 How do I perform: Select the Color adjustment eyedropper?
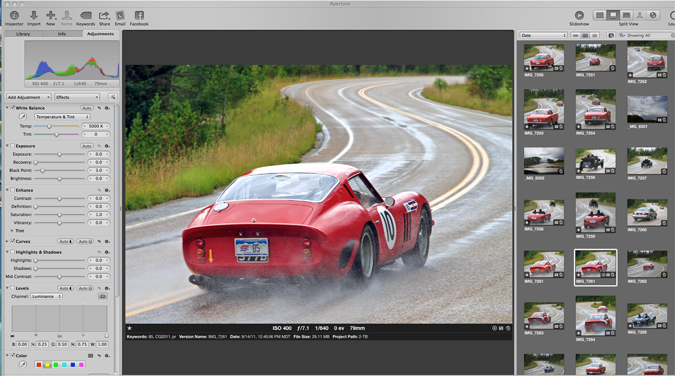tap(23, 364)
